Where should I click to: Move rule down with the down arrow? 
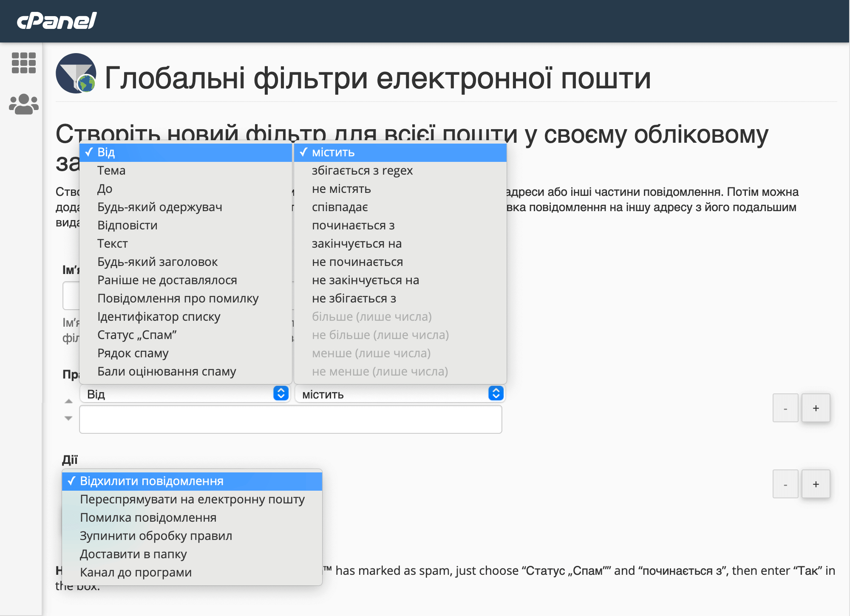[x=68, y=418]
